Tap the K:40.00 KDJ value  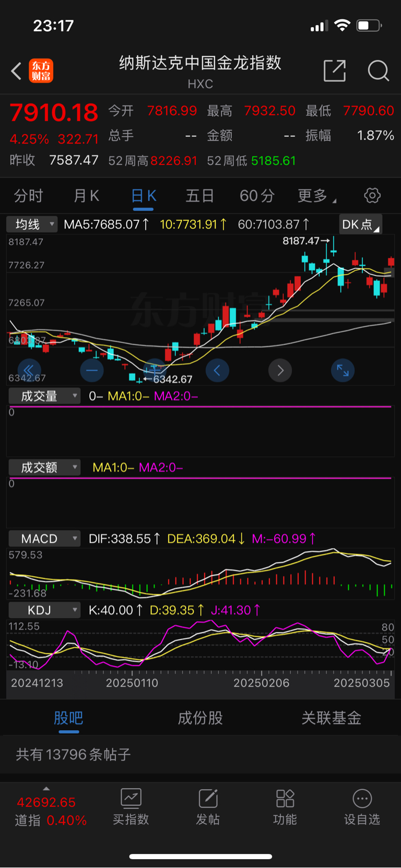pos(115,610)
